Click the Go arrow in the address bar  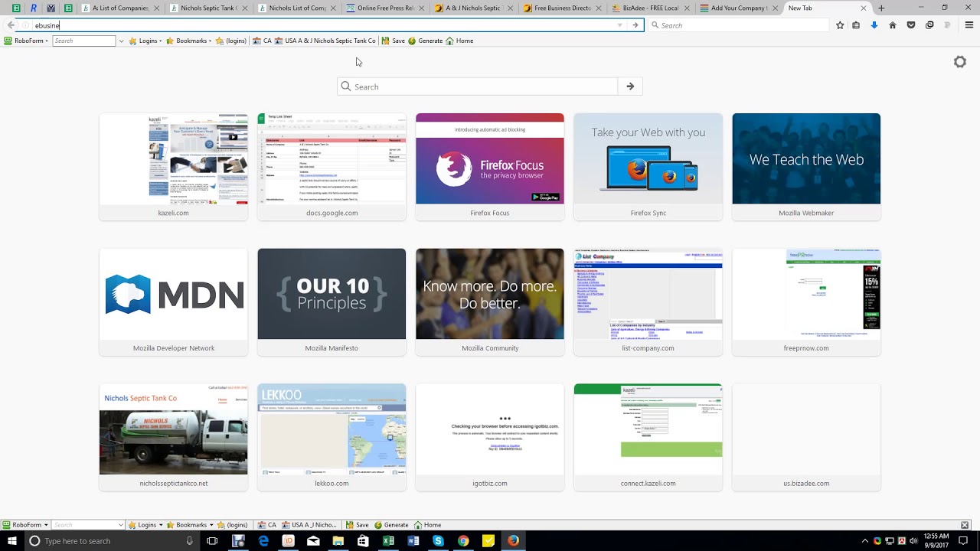pyautogui.click(x=635, y=25)
